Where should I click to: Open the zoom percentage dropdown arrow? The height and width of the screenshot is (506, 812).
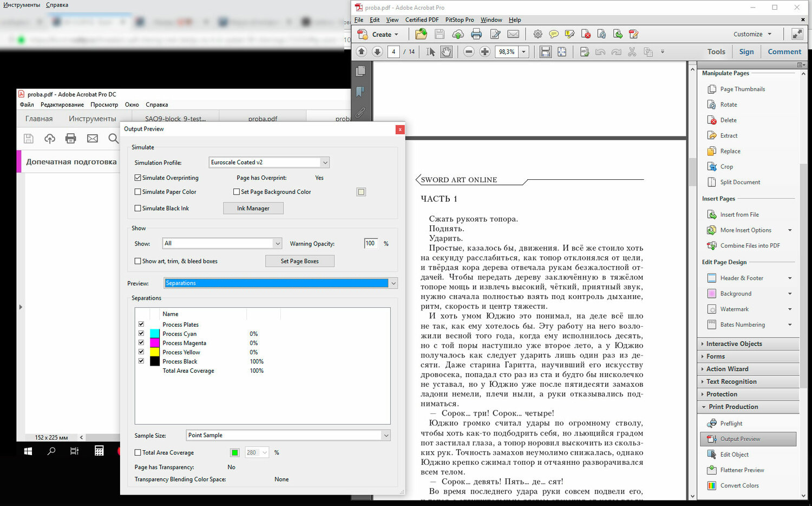523,51
